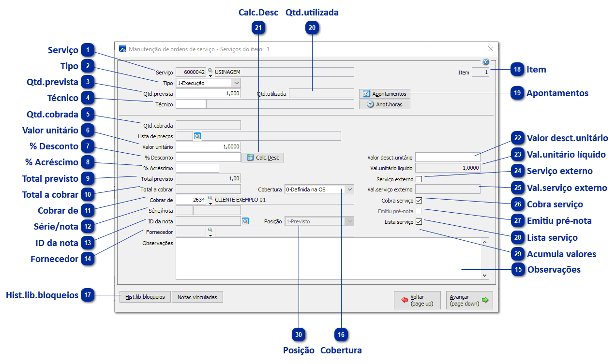Click the Técnico code field
Image resolution: width=616 pixels, height=364 pixels.
(x=191, y=104)
